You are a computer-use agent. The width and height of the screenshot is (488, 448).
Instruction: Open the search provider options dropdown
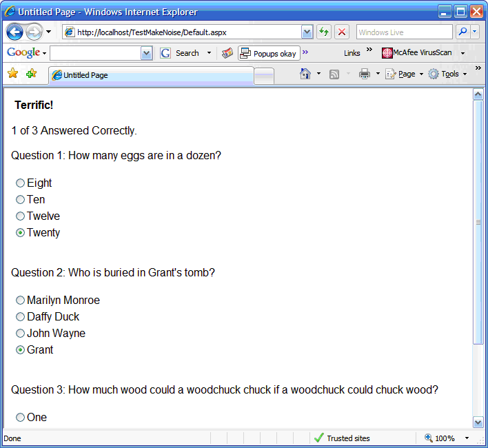pos(475,32)
